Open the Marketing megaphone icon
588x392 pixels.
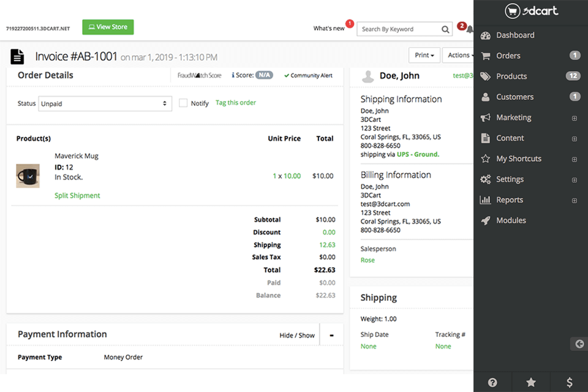(486, 117)
